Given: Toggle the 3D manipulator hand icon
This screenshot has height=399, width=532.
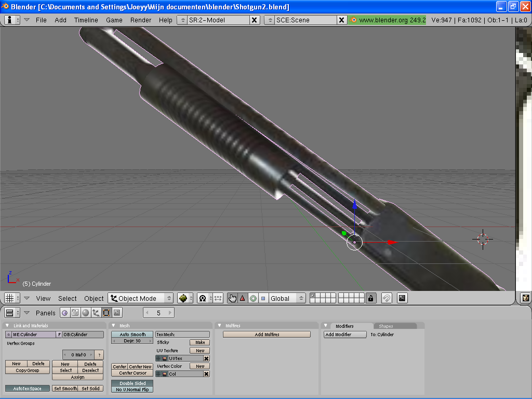Looking at the screenshot, I should coord(232,298).
